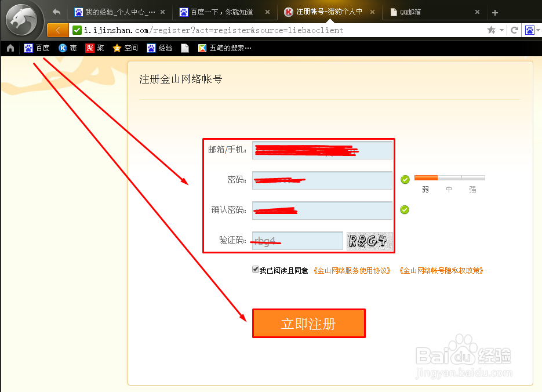Screen dimensions: 542x392
Task: Close the QQ邮箱 tab
Action: pyautogui.click(x=477, y=12)
